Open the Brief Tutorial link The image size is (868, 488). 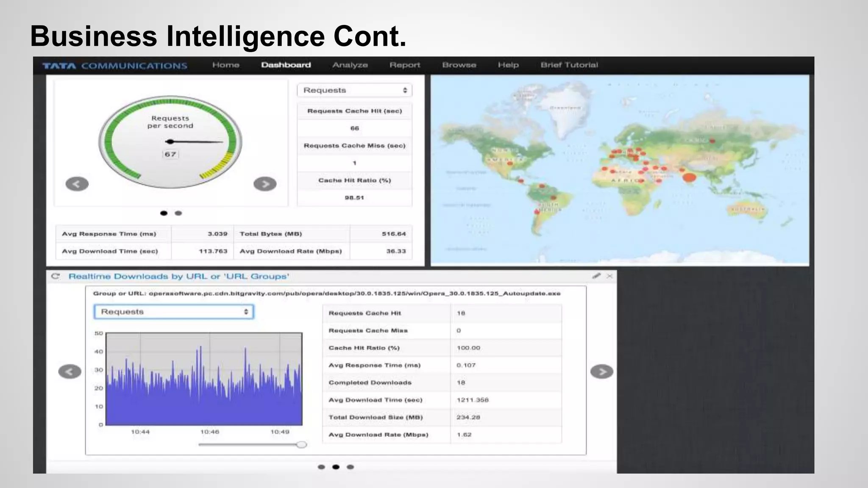coord(569,65)
